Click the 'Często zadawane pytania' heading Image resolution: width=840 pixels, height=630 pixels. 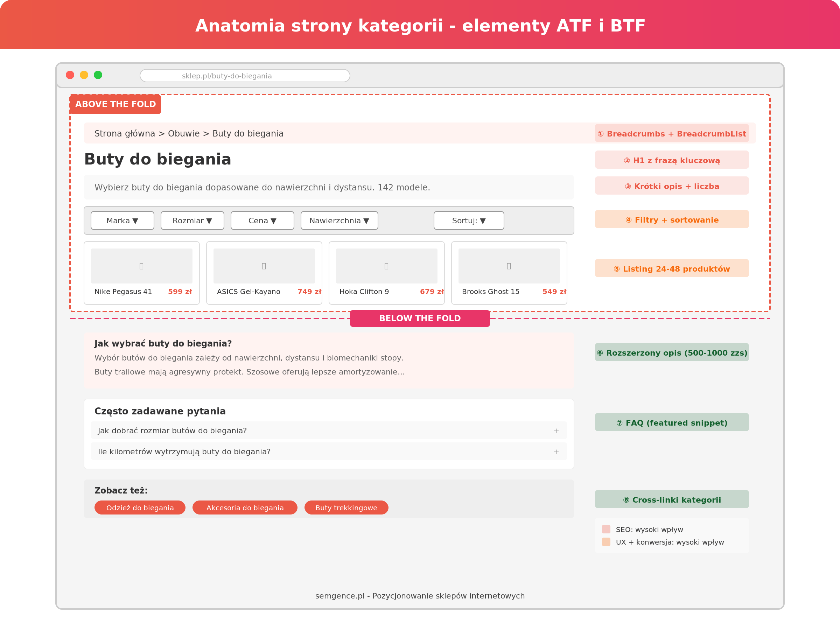160,411
